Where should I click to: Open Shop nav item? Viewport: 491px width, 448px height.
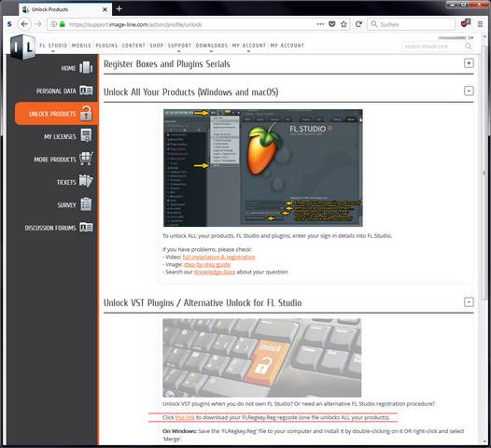(x=156, y=46)
